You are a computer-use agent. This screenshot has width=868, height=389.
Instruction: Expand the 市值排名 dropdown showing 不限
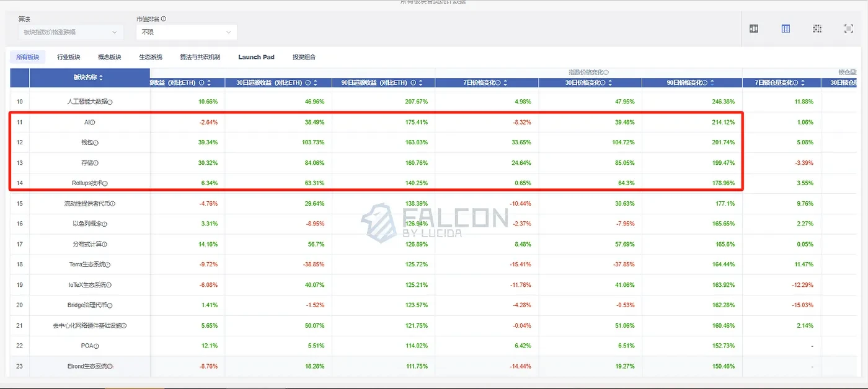pyautogui.click(x=186, y=32)
